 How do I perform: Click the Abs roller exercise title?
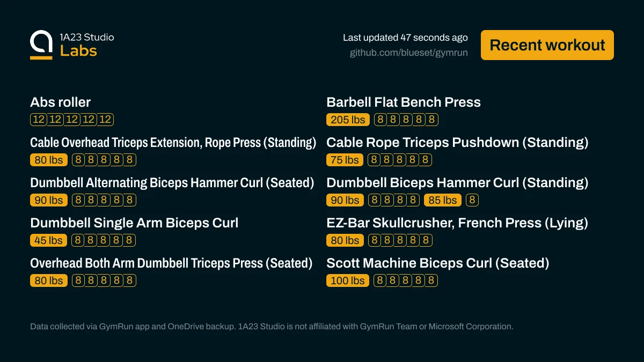(x=61, y=102)
